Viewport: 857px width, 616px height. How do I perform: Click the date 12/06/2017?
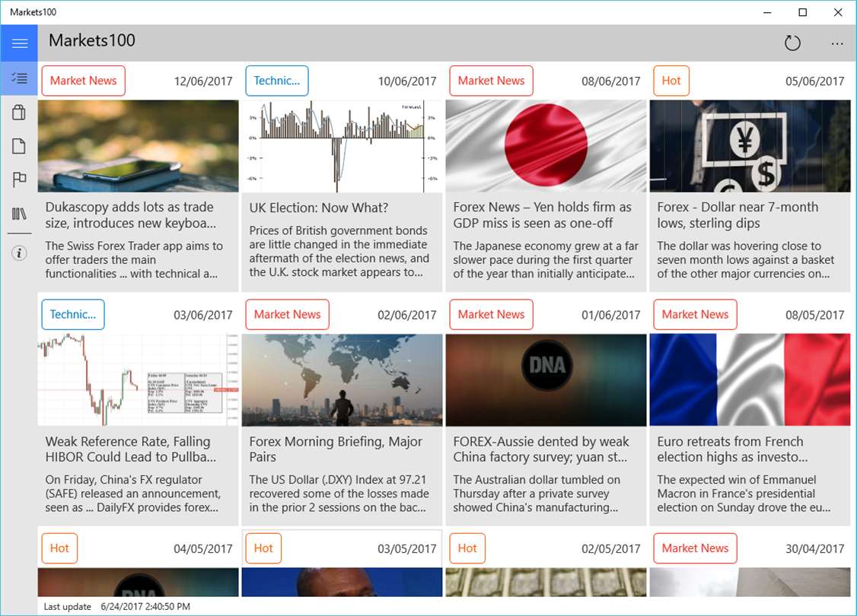tap(202, 81)
